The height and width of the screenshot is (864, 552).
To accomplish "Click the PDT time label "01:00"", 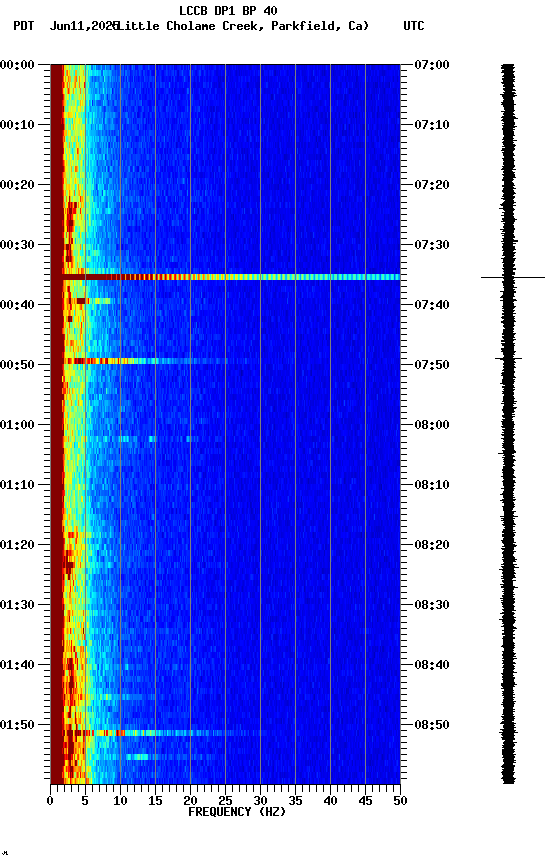I will (18, 425).
